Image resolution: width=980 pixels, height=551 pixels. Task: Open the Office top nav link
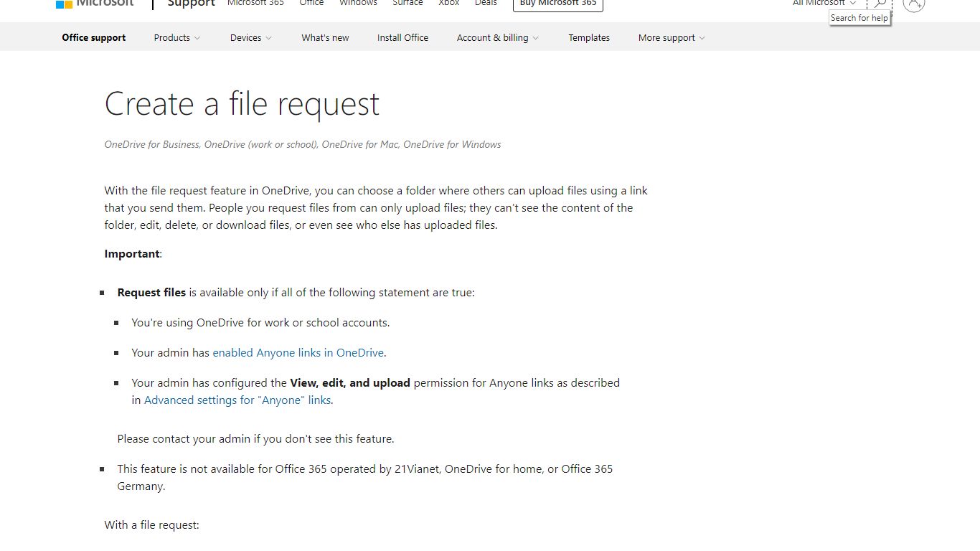(311, 3)
